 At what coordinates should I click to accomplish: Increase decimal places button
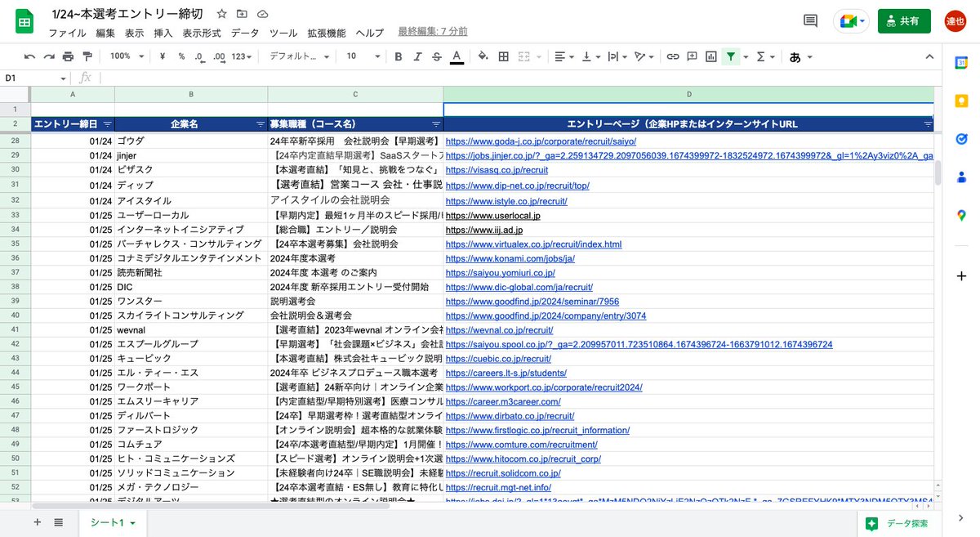tap(219, 56)
